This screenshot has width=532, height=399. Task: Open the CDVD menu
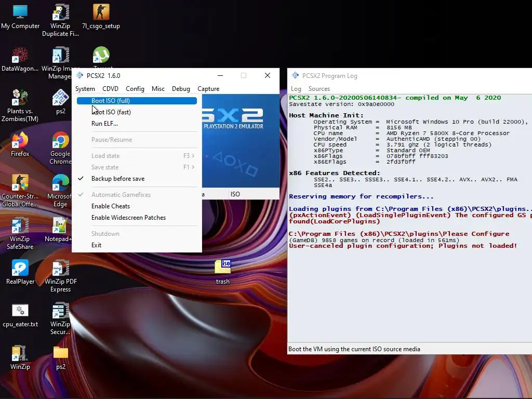(x=110, y=88)
